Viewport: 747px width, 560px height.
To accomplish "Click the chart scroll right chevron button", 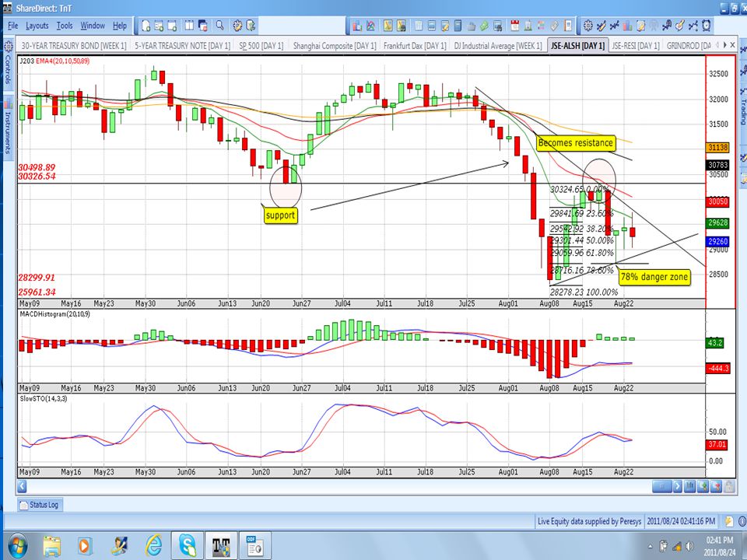I will coord(677,486).
